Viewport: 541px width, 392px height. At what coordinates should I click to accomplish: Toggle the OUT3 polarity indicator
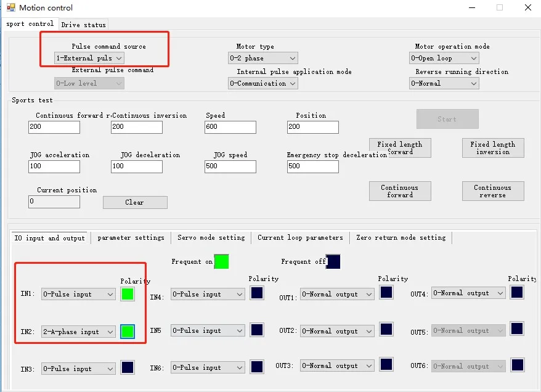pos(386,364)
